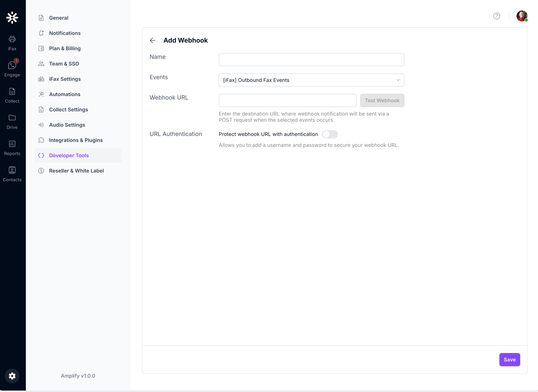Click the General page icon
The image size is (538, 392).
[41, 18]
